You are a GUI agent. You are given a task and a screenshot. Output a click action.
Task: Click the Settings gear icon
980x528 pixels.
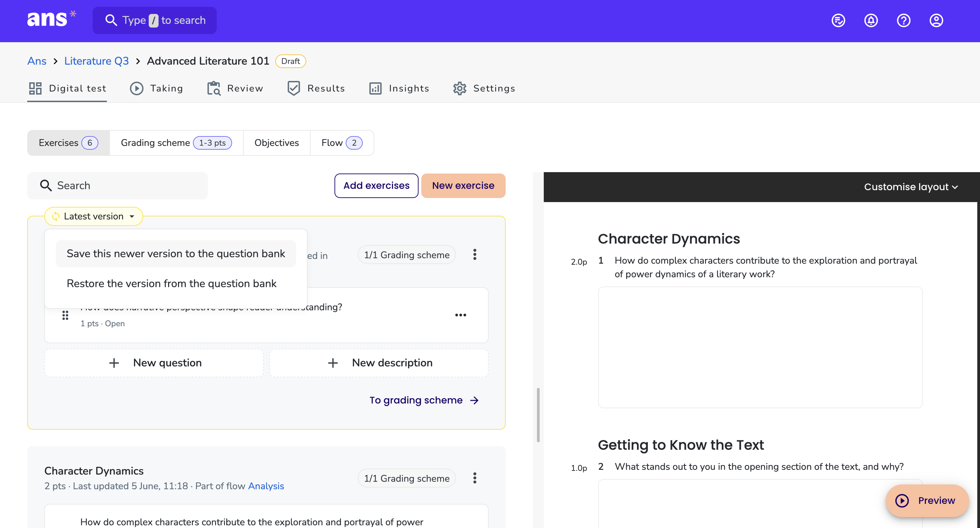coord(460,88)
